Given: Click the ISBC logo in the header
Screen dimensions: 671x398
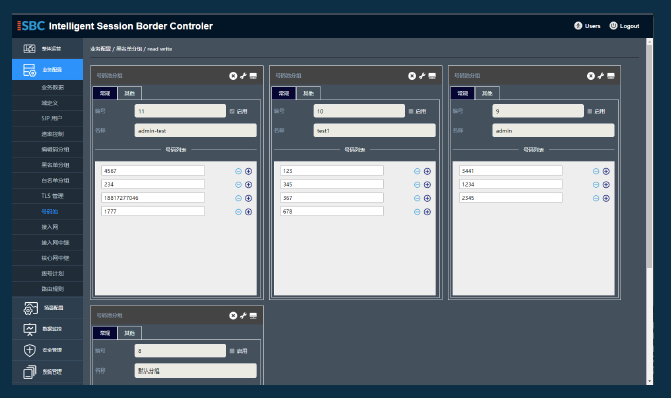Looking at the screenshot, I should [x=30, y=26].
